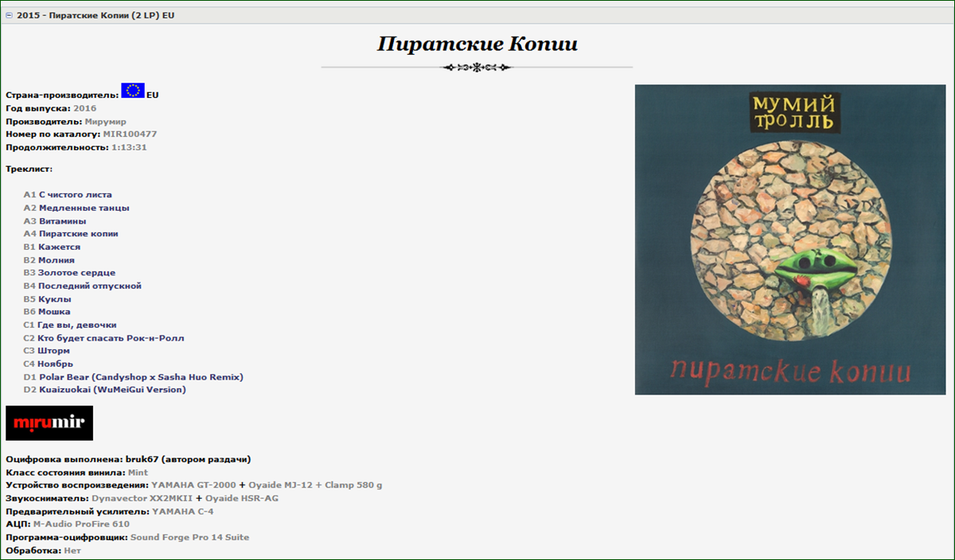Click the Страна-производитель label
This screenshot has width=955, height=560.
(62, 95)
